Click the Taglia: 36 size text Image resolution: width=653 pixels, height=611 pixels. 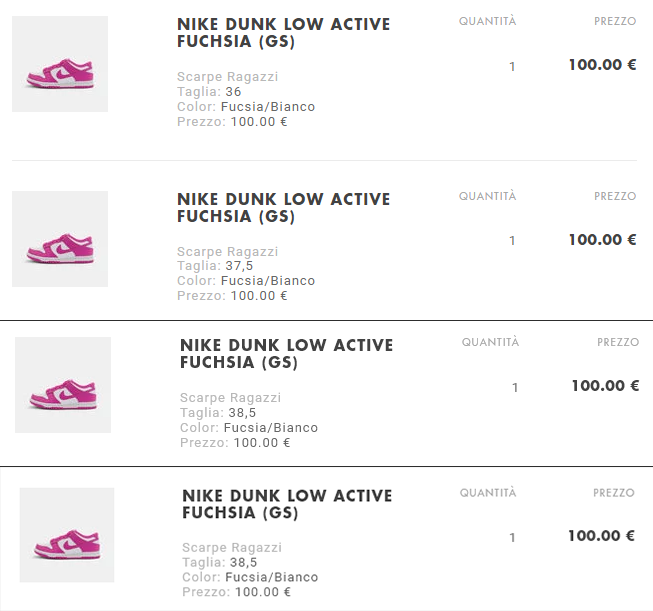tap(209, 92)
